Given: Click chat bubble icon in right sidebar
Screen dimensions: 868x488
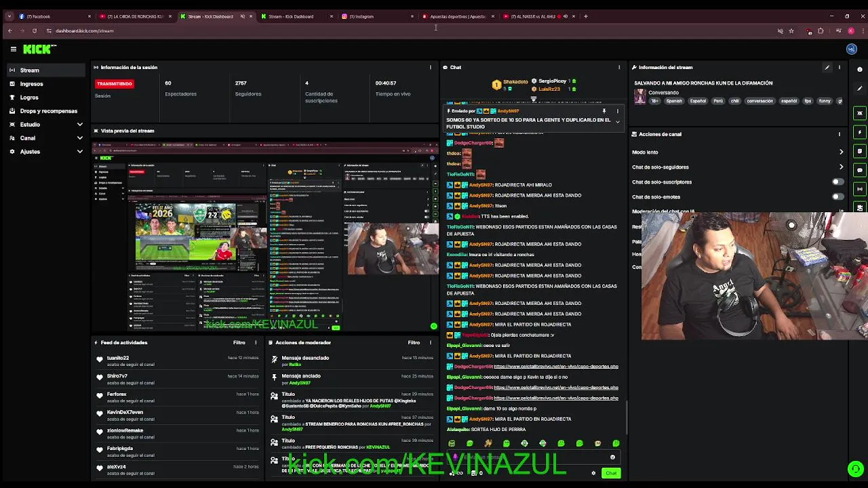Looking at the screenshot, I should point(860,170).
